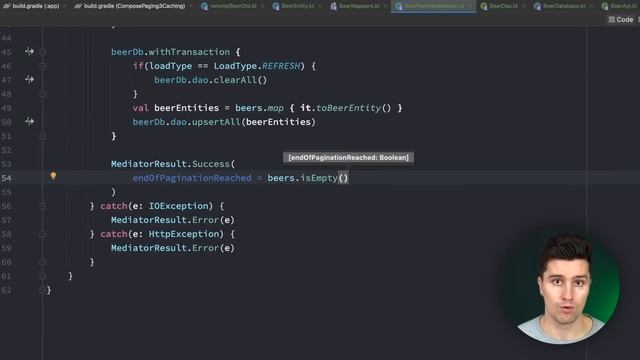Open the build.gradle (:app) tab
This screenshot has width=640, height=360.
click(x=36, y=6)
